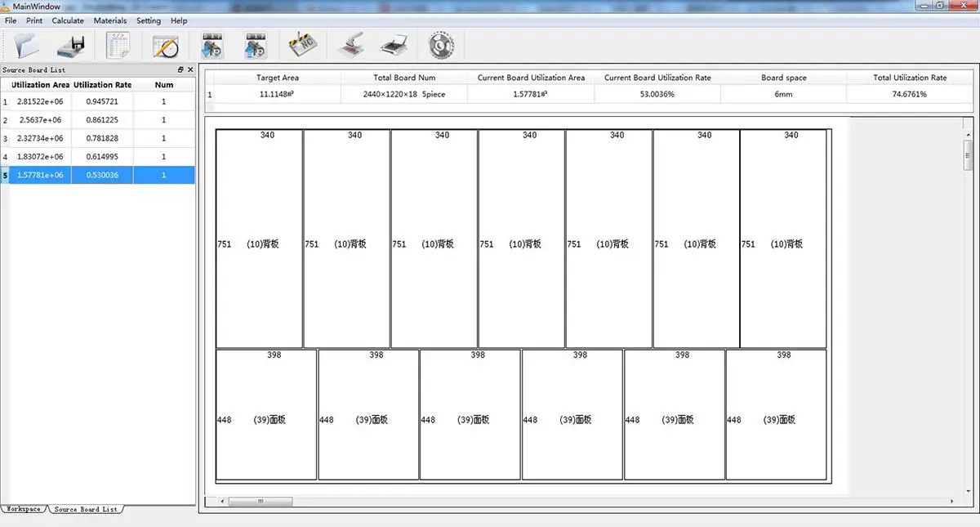Click the Board space column header

(784, 78)
